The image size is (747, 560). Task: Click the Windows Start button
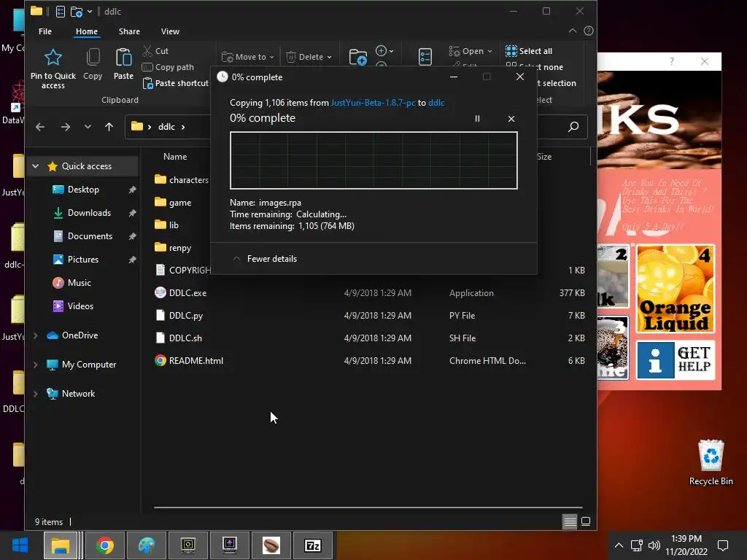click(x=20, y=545)
